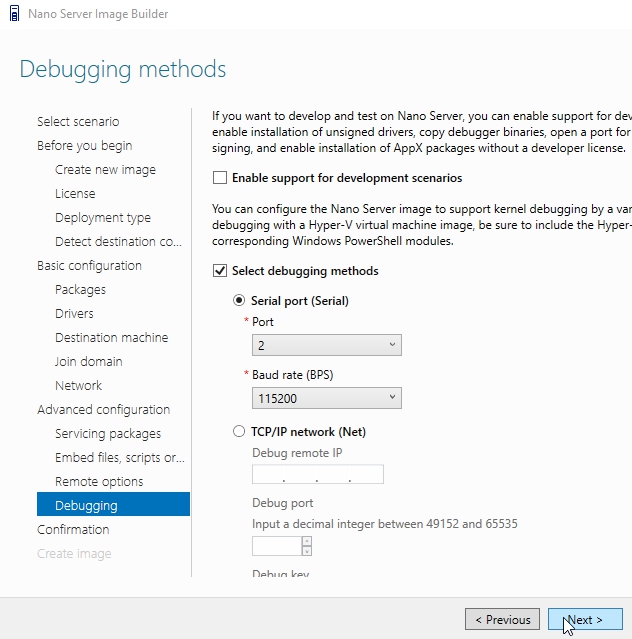632x639 pixels.
Task: Open Remote options in navigation
Action: tap(99, 481)
